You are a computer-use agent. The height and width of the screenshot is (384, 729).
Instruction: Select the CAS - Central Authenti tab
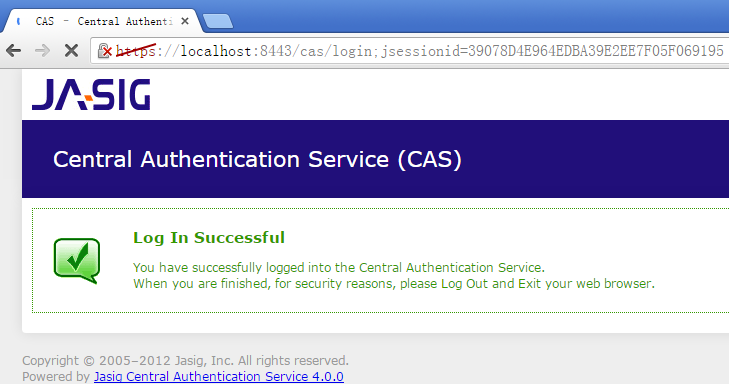pos(104,21)
